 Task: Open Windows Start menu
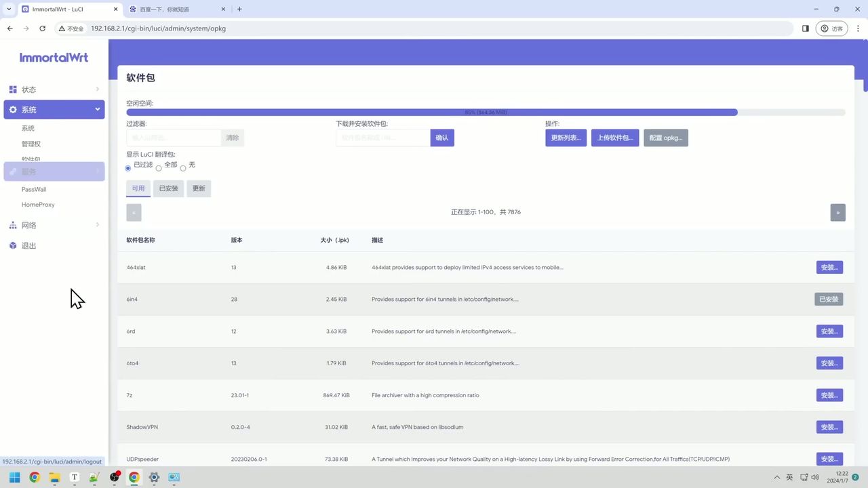click(x=14, y=477)
